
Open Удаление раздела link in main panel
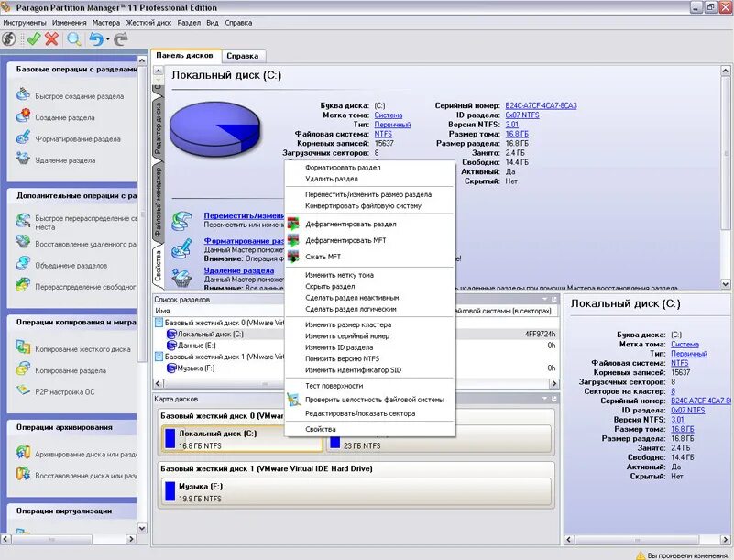(x=239, y=270)
